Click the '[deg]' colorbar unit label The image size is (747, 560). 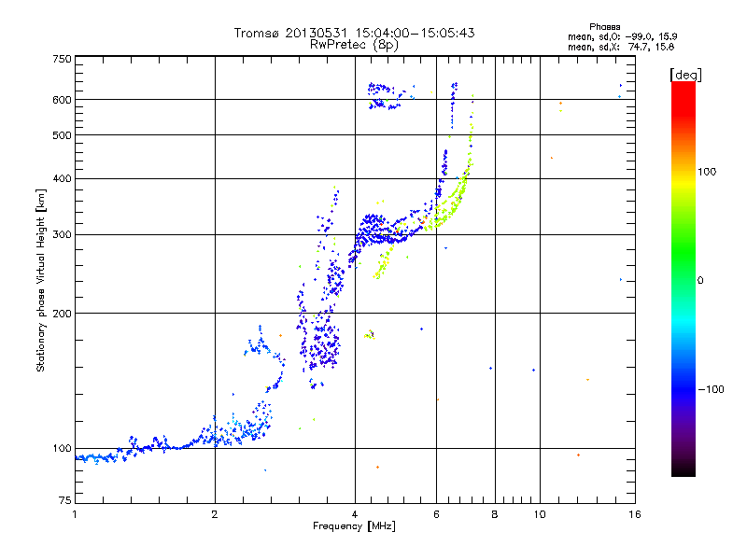(x=685, y=75)
